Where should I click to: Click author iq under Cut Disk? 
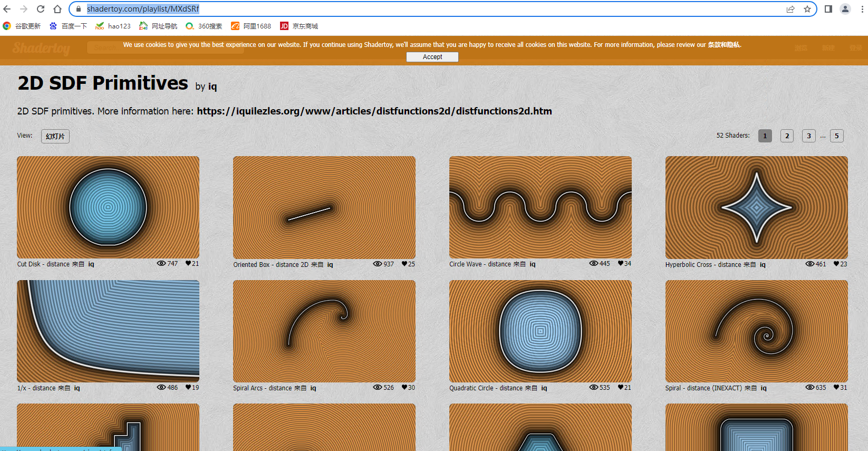[91, 264]
